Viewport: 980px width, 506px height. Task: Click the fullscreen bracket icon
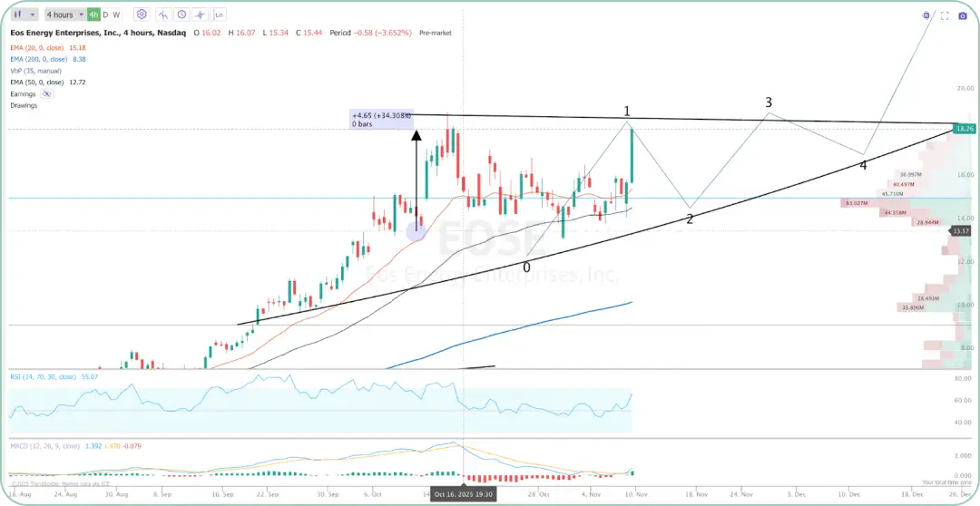click(945, 15)
